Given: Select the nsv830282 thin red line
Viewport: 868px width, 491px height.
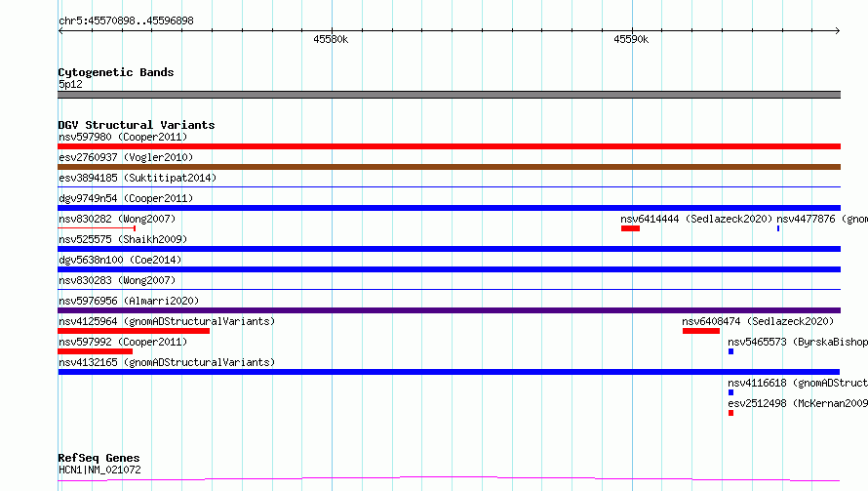Looking at the screenshot, I should (97, 227).
